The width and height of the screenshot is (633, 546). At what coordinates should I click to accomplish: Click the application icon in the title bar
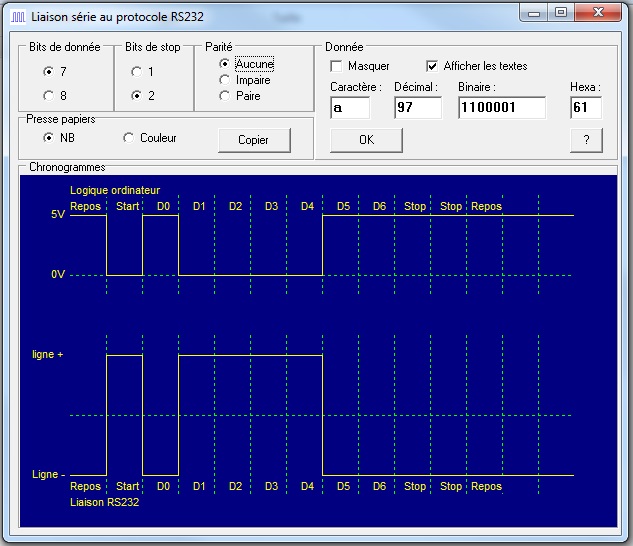(x=17, y=16)
